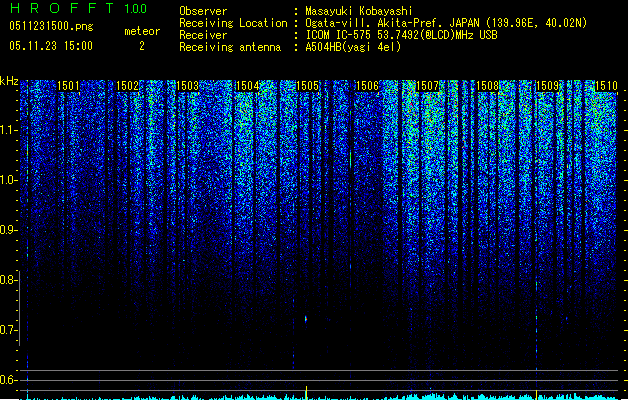Click the 0.7 kHz axis label
The image size is (629, 400).
(9, 330)
